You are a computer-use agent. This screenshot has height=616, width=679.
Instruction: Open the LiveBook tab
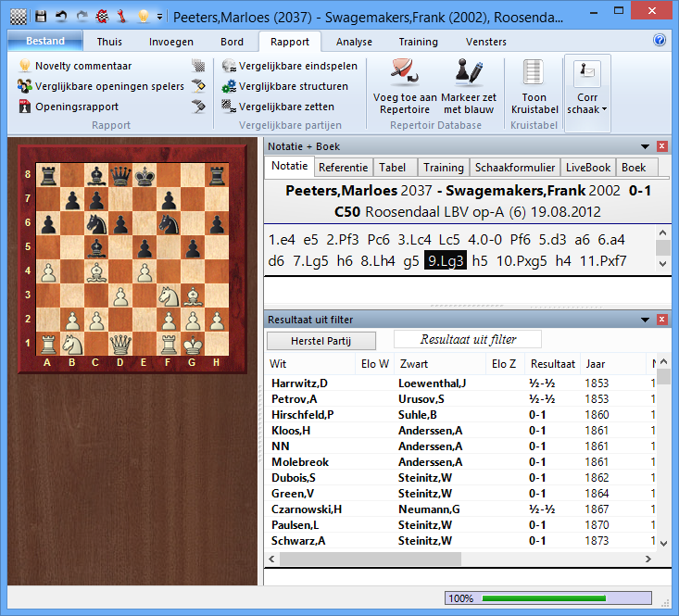click(x=587, y=168)
